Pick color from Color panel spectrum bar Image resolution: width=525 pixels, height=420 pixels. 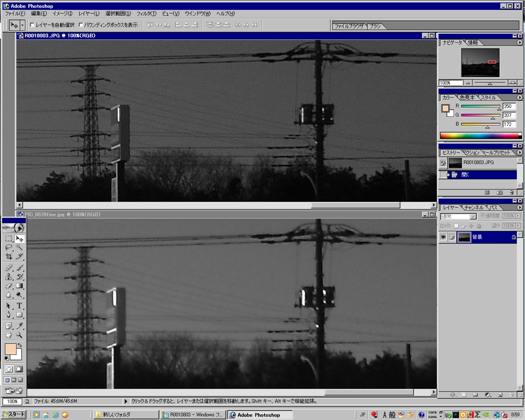(x=480, y=135)
